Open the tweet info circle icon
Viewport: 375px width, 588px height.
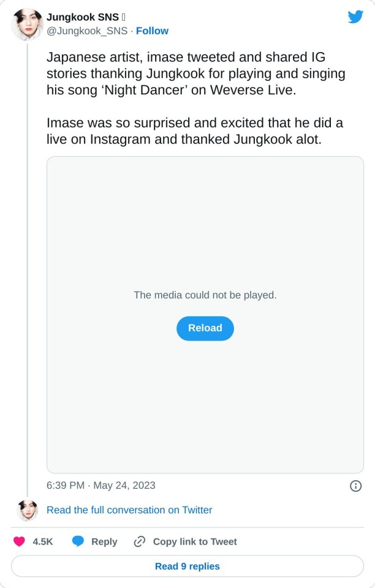[x=355, y=486]
